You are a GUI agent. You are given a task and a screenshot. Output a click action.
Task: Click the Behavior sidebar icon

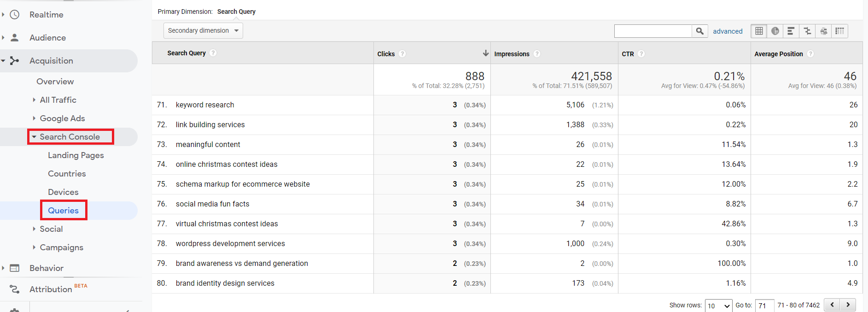14,268
